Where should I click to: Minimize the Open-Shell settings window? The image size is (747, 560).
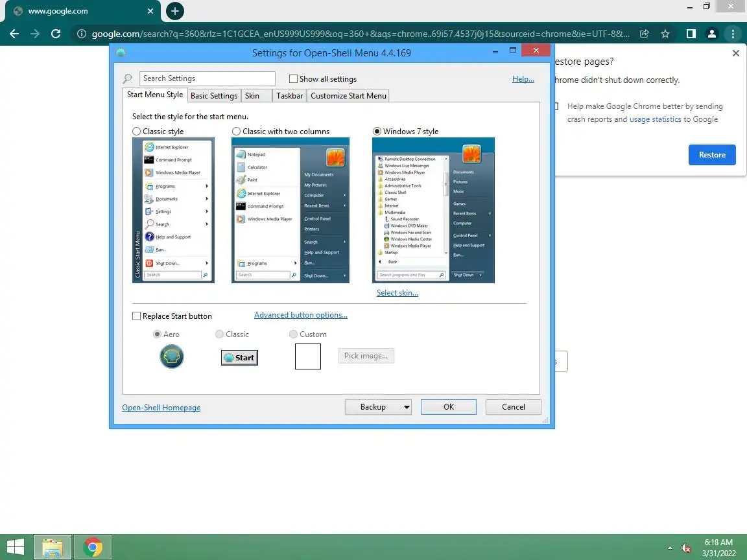pos(495,51)
